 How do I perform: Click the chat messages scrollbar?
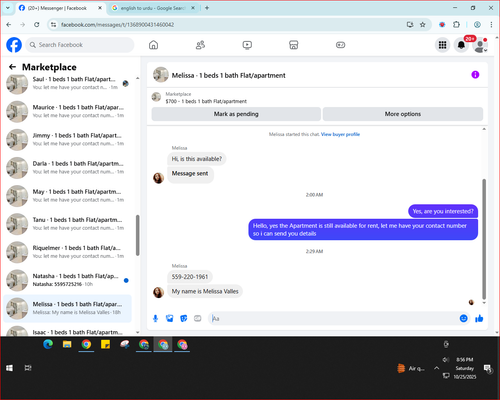point(484,239)
